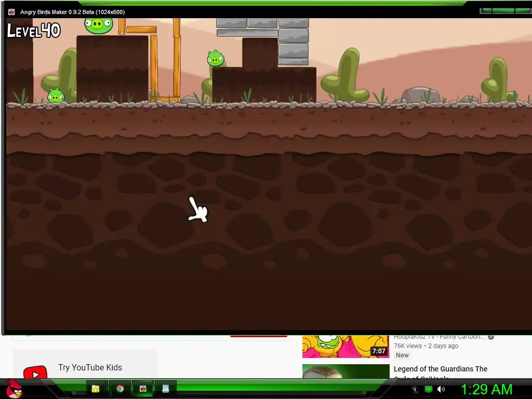Click the Level 40 label
Viewport: 532px width, 399px height.
tap(34, 31)
